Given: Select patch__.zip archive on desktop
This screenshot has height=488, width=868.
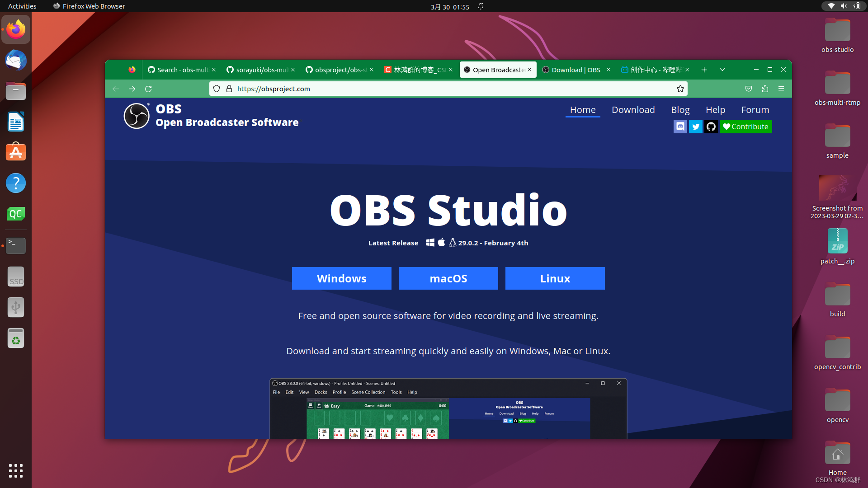Looking at the screenshot, I should pyautogui.click(x=837, y=247).
